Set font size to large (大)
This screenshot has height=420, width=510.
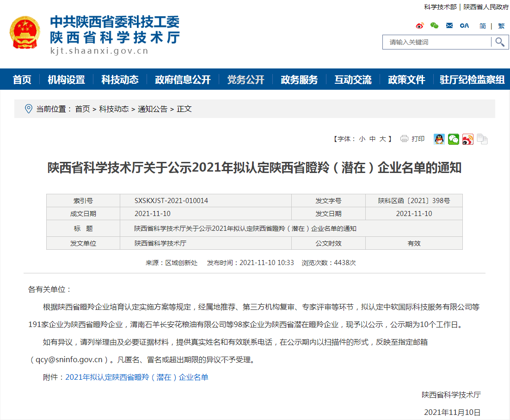(383, 139)
